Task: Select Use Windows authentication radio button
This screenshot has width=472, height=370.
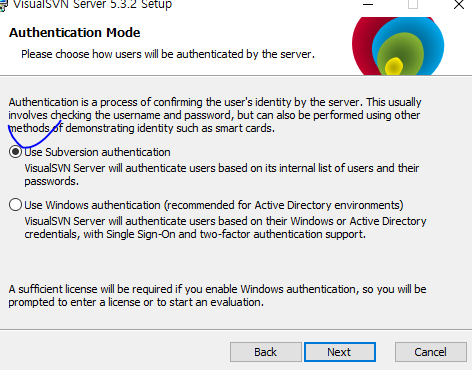Action: [x=15, y=205]
